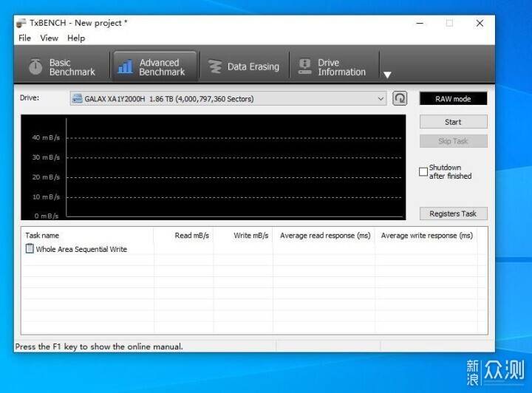
Task: Enable Shutdown after finished checkbox
Action: click(x=423, y=171)
